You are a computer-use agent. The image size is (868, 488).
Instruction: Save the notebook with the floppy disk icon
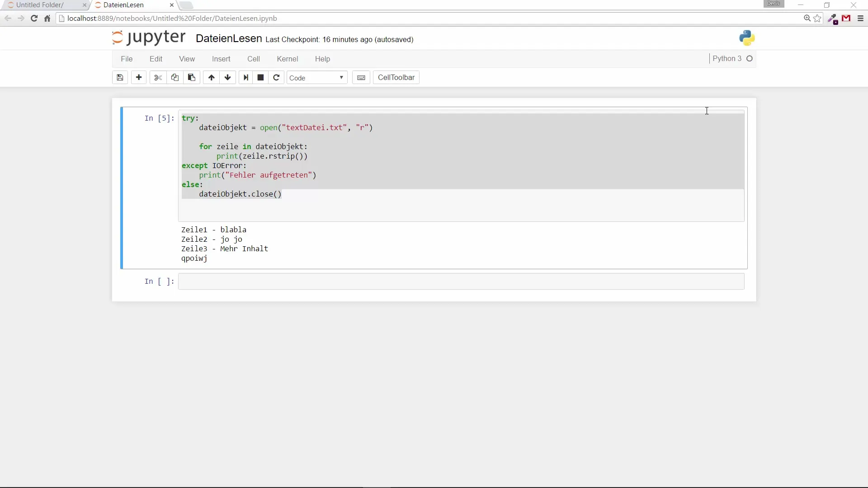point(120,78)
